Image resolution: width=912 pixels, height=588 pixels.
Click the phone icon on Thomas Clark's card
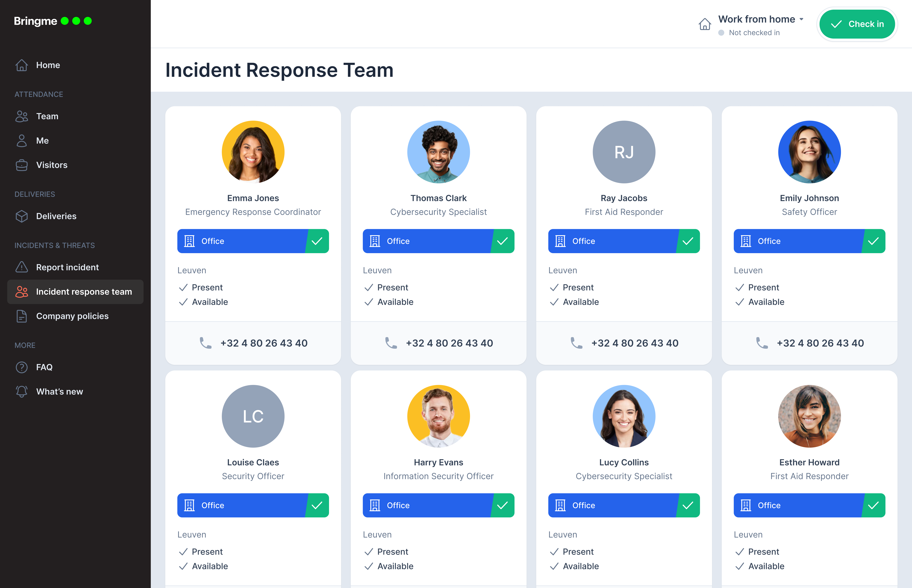[x=391, y=343]
